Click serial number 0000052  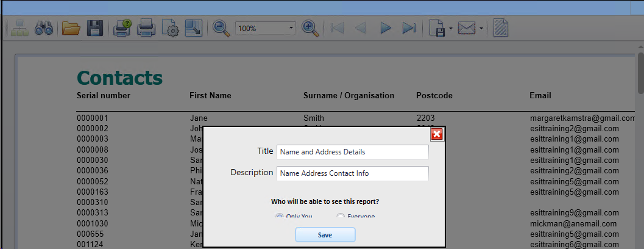93,181
